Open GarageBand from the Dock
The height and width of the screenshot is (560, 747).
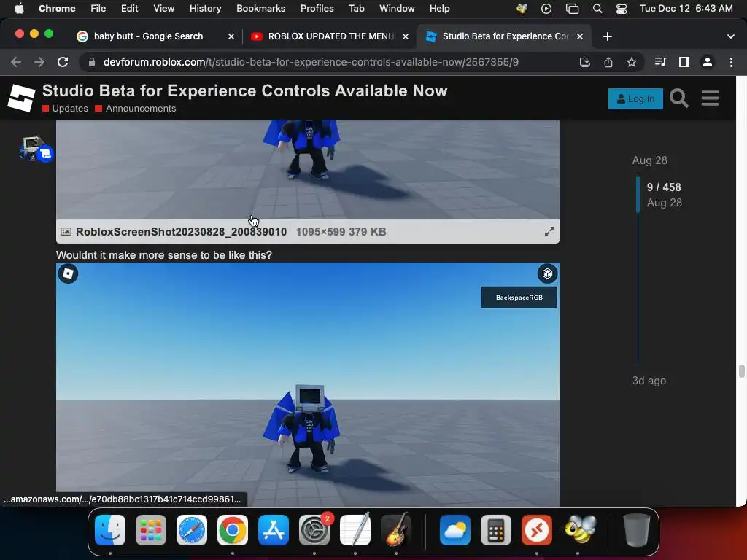click(396, 529)
